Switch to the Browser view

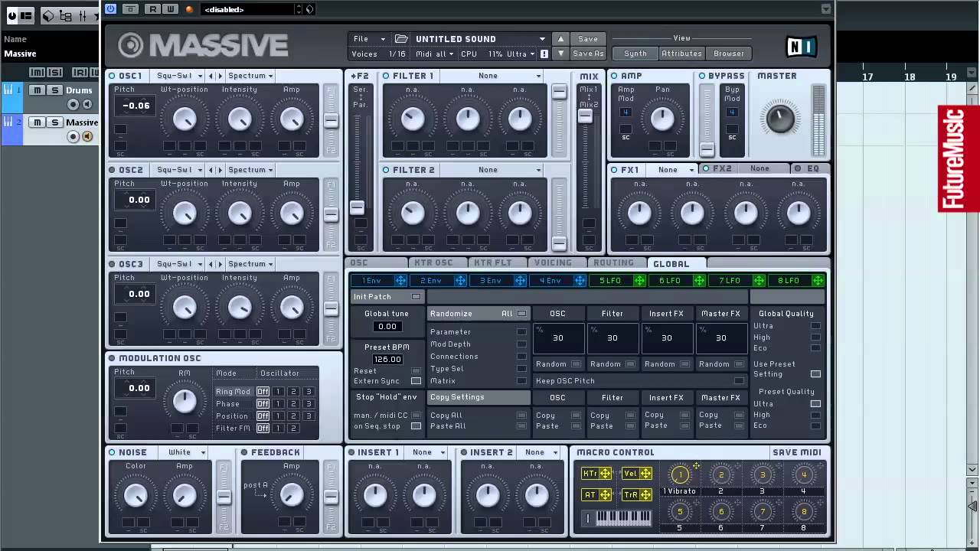(728, 54)
